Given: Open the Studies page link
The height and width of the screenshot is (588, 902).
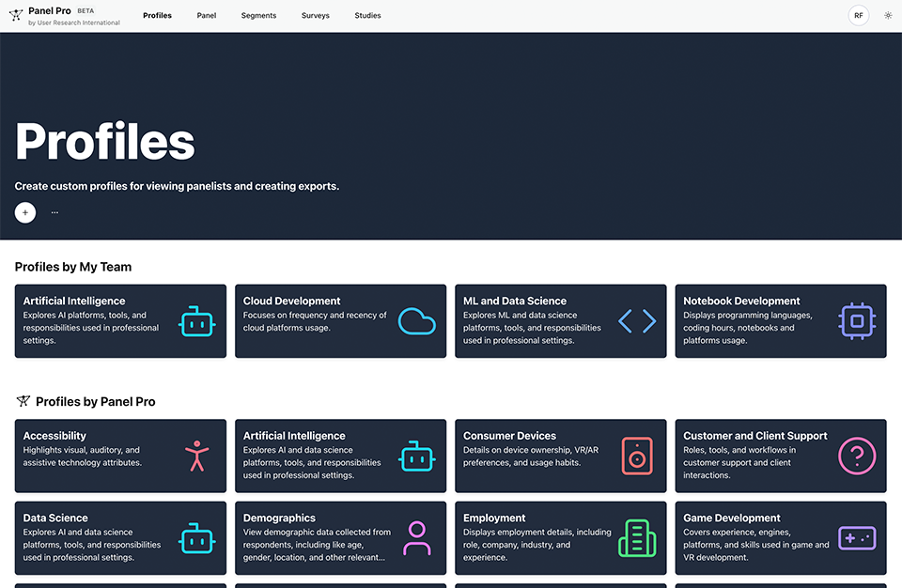Looking at the screenshot, I should click(x=367, y=15).
